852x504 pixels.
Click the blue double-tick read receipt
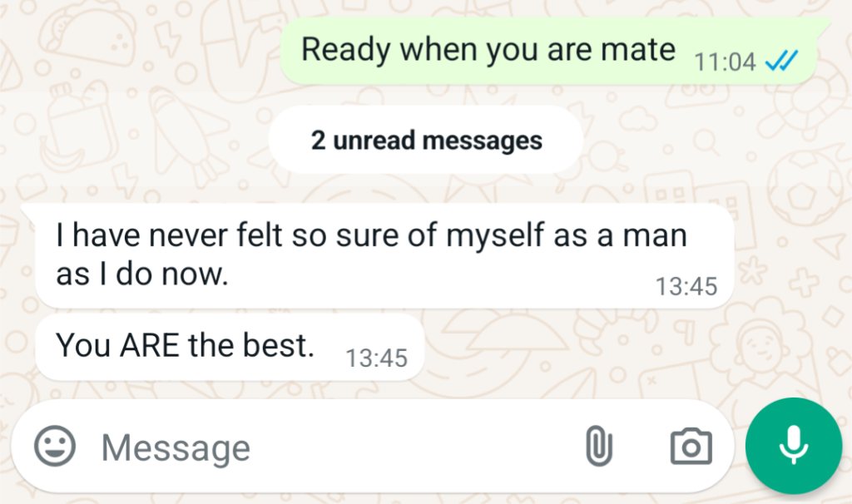coord(781,60)
